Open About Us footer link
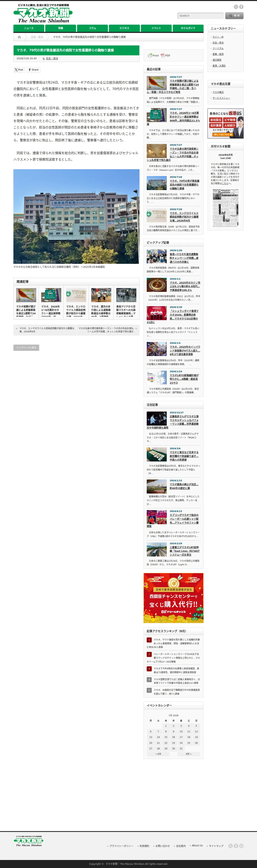Screen dimensions: 257x868 197,845
